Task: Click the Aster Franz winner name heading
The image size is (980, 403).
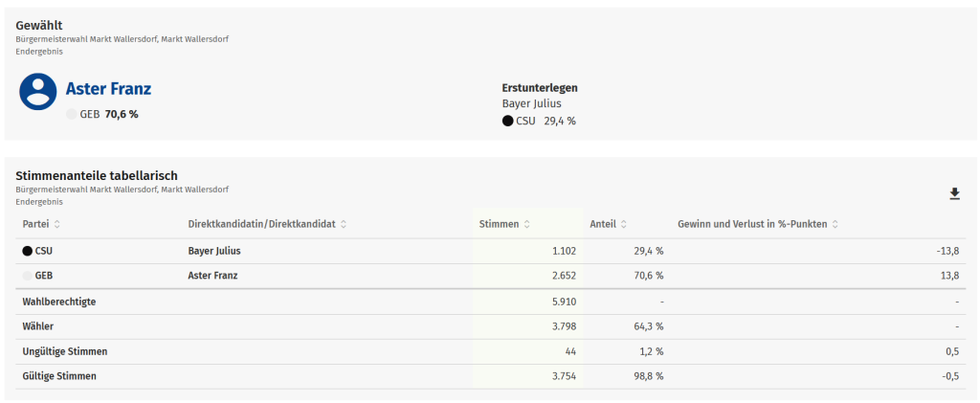Action: click(x=108, y=89)
